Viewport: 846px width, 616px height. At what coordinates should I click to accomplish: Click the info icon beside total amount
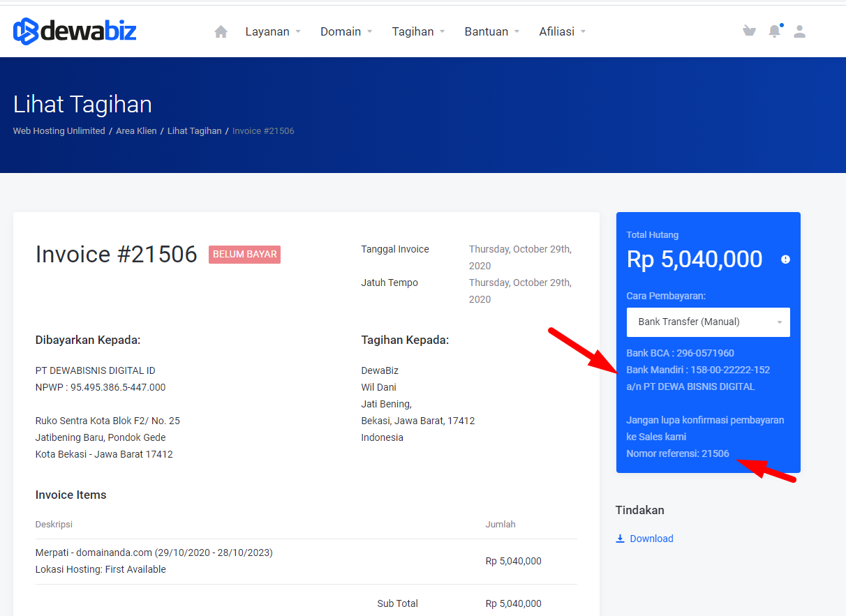pos(785,260)
